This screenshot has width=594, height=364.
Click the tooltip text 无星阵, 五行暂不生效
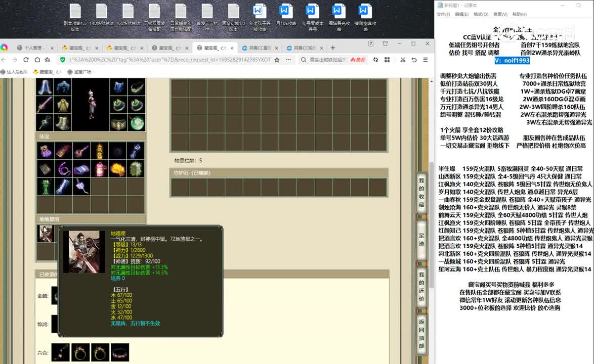(x=135, y=324)
